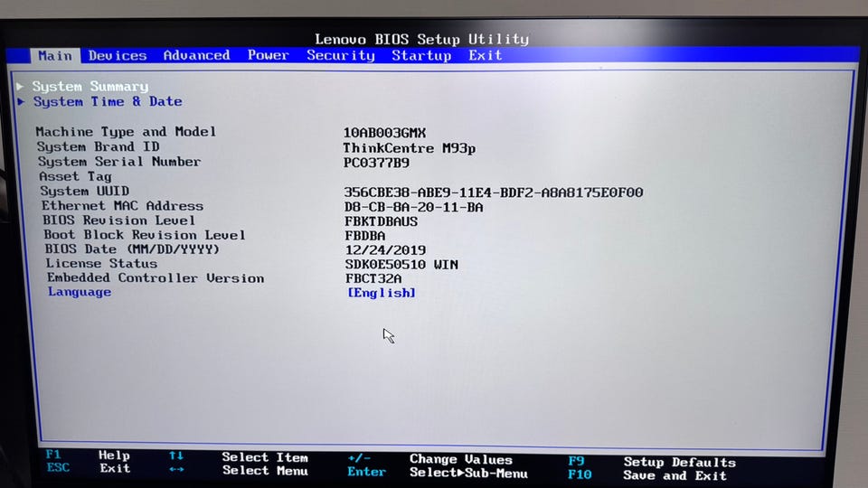Click serial number PC0377B9
This screenshot has width=868, height=488.
coord(376,163)
